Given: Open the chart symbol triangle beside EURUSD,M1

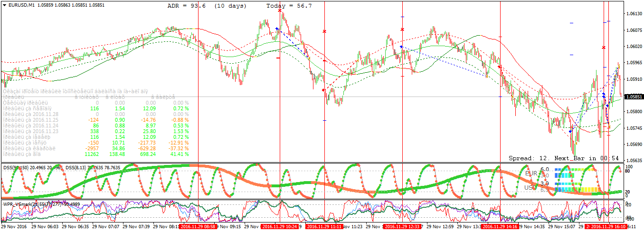Looking at the screenshot, I should (x=4, y=5).
